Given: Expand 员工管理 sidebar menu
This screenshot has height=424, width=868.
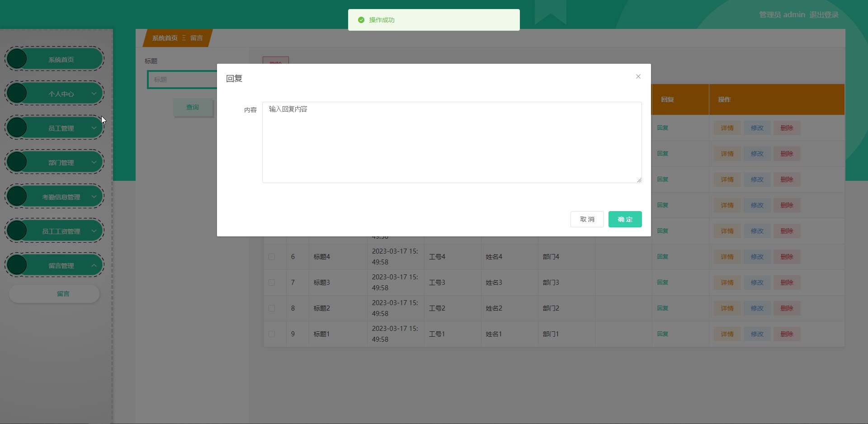Looking at the screenshot, I should [54, 128].
